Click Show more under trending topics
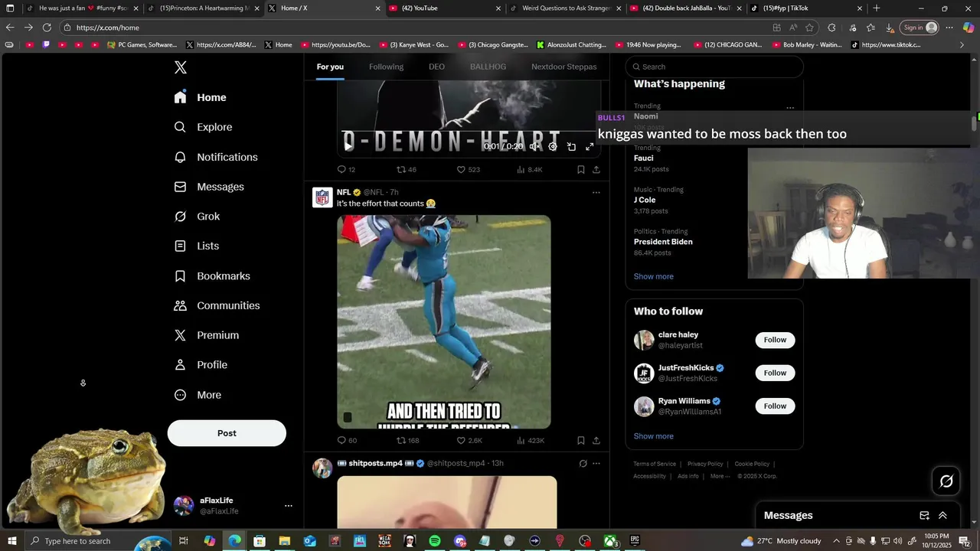980x551 pixels. point(654,276)
